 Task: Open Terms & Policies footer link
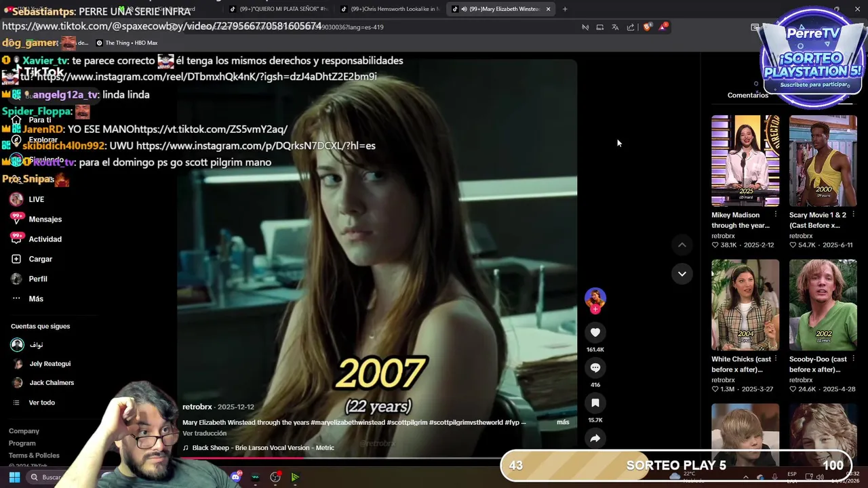34,455
